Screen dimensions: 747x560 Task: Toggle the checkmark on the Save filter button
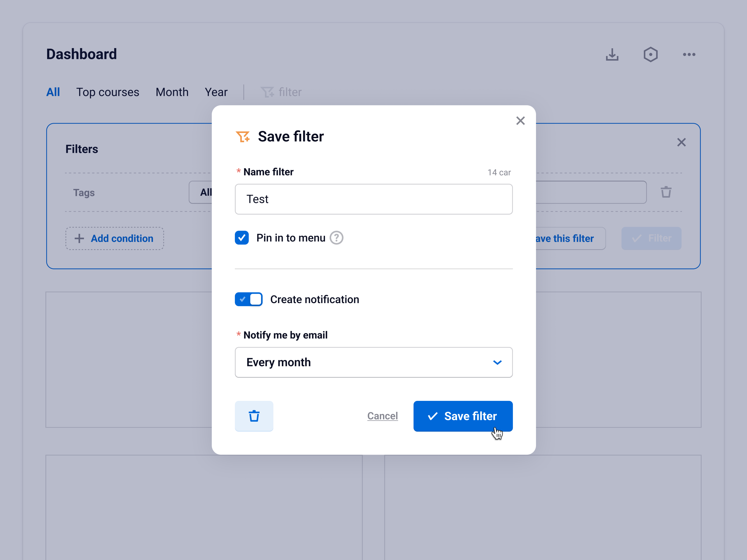point(433,416)
